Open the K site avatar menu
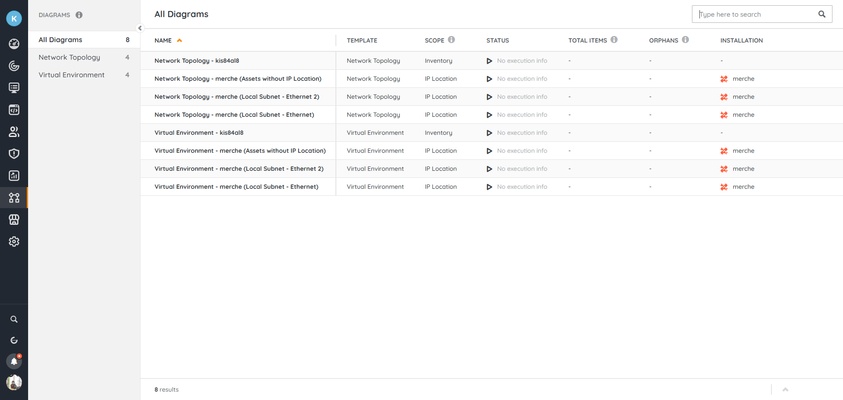Image resolution: width=843 pixels, height=400 pixels. (14, 18)
